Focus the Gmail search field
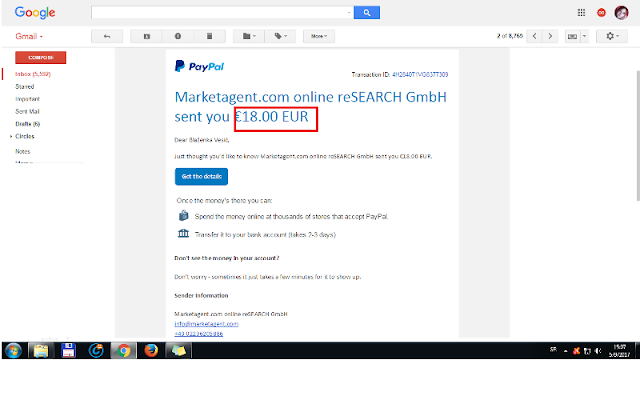This screenshot has height=400, width=640. click(x=220, y=13)
